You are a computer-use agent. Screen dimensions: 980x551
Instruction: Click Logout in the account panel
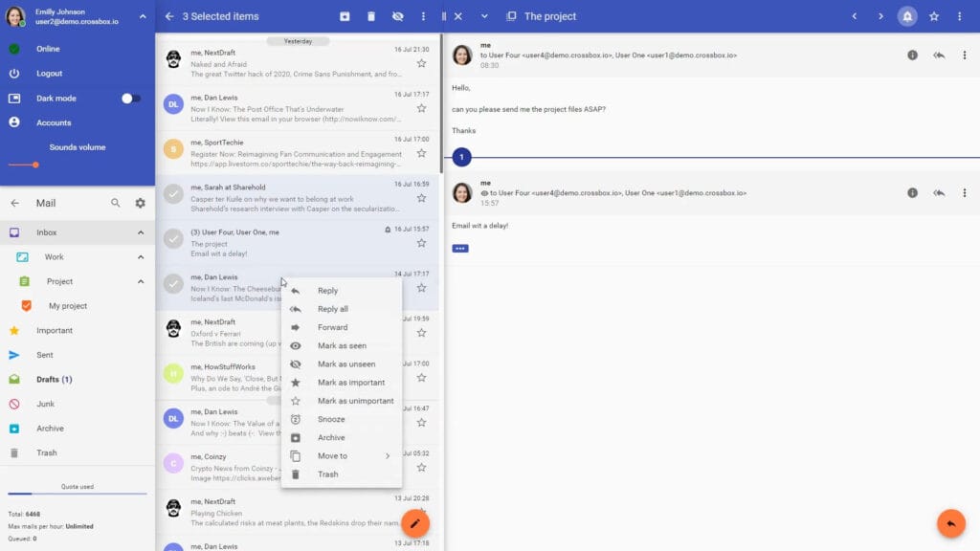point(49,74)
